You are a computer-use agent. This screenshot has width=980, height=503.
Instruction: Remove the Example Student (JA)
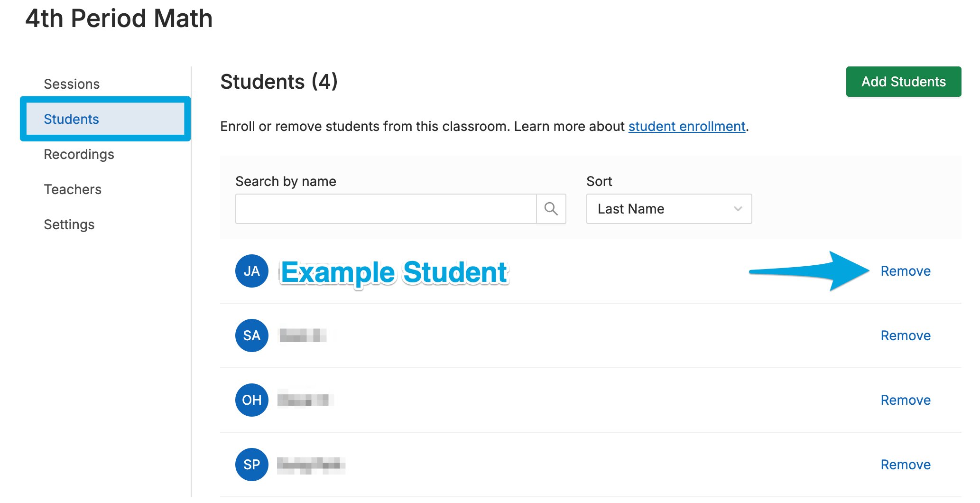tap(906, 271)
